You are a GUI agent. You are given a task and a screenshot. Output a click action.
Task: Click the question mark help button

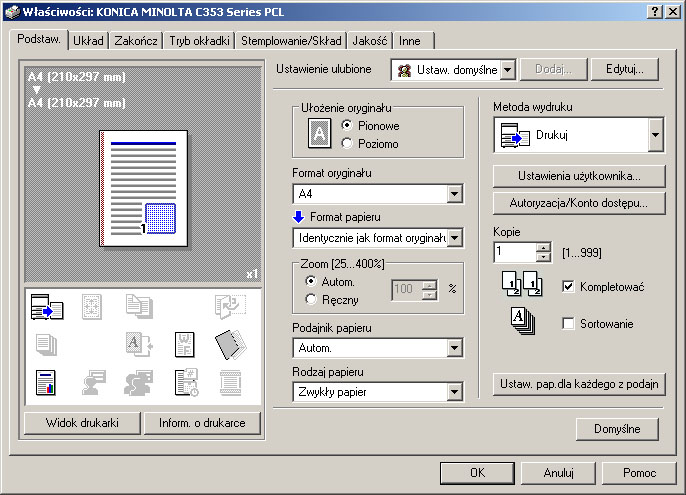[654, 11]
